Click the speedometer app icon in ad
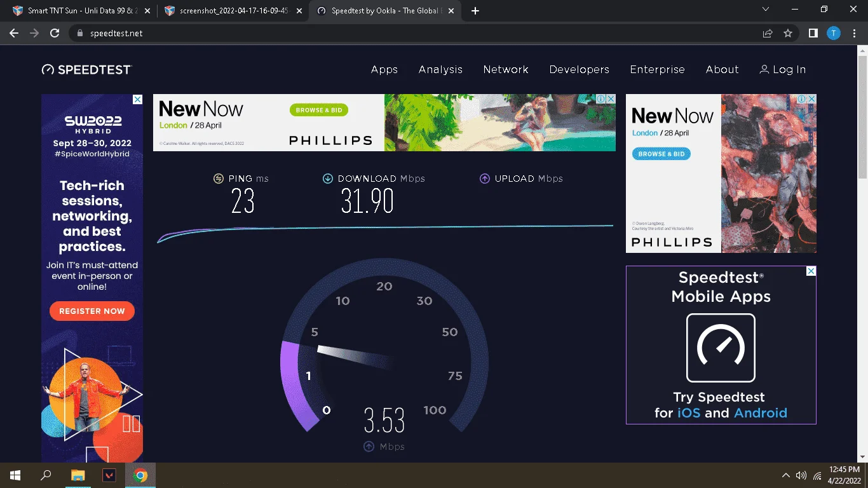This screenshot has width=868, height=488. coord(721,348)
